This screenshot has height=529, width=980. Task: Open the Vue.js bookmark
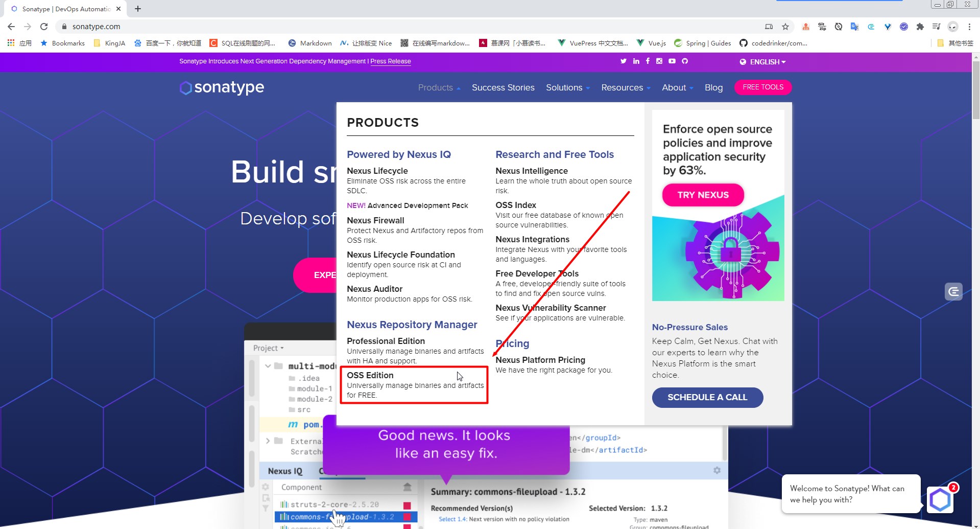pyautogui.click(x=652, y=43)
